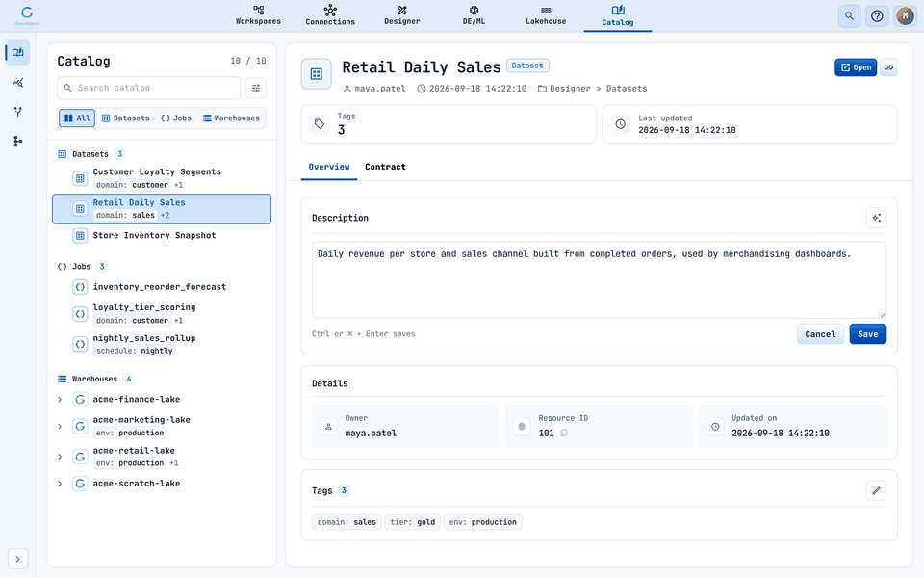
Task: Click the nightly_sales_rollup job icon
Action: tap(80, 344)
